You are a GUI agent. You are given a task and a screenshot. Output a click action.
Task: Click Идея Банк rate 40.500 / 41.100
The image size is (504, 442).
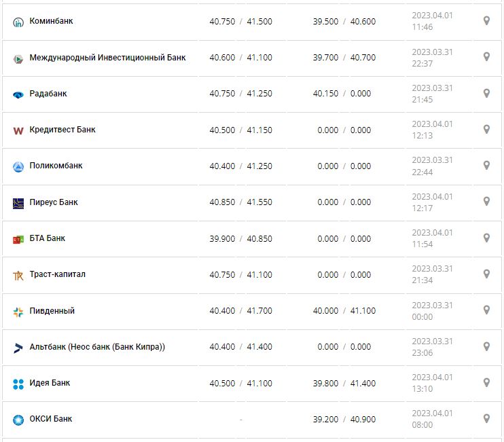240,384
